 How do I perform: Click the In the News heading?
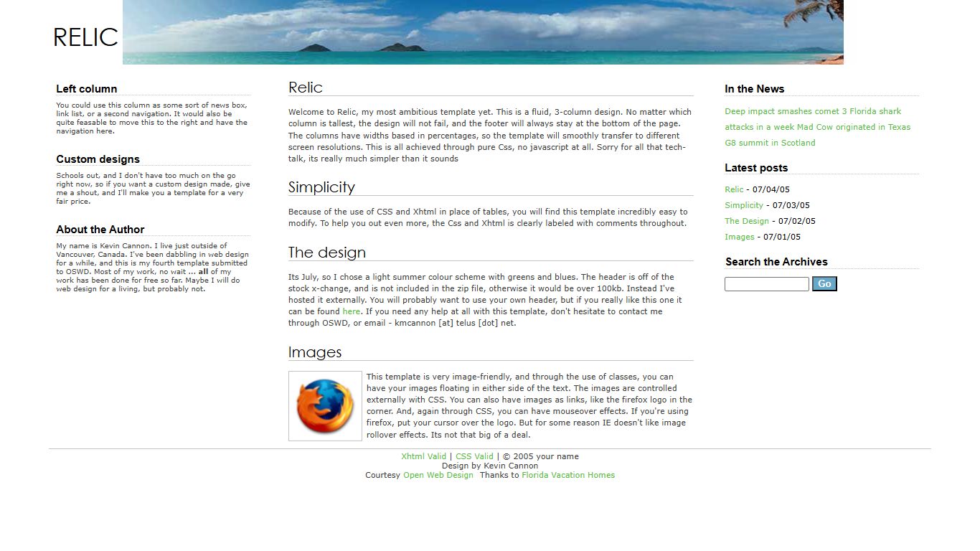754,89
